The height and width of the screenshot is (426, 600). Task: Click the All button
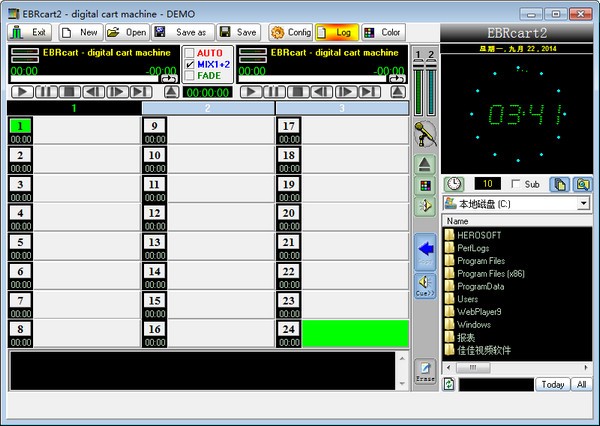581,384
